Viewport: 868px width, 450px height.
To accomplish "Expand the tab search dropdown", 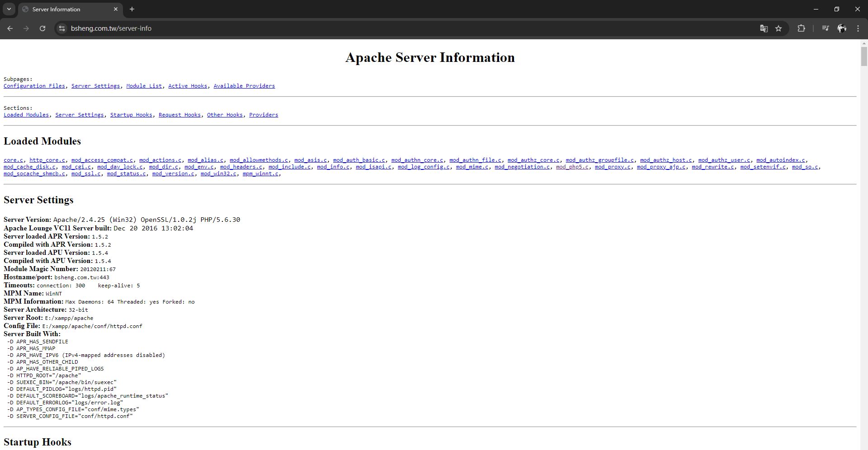I will [x=9, y=9].
